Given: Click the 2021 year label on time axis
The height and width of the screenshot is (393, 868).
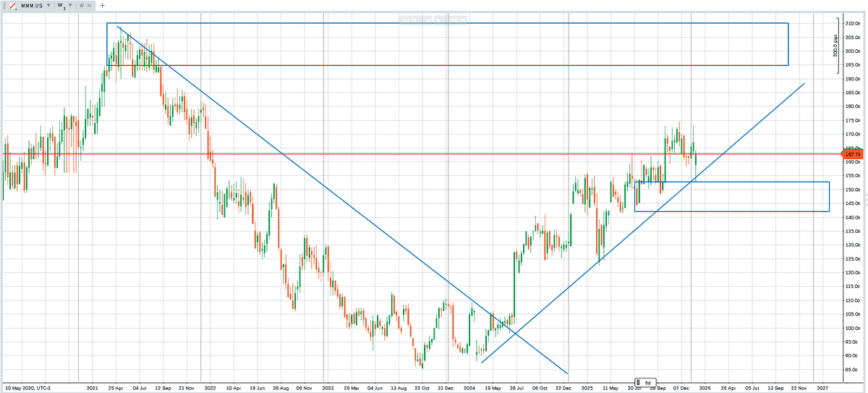Looking at the screenshot, I should coord(92,388).
